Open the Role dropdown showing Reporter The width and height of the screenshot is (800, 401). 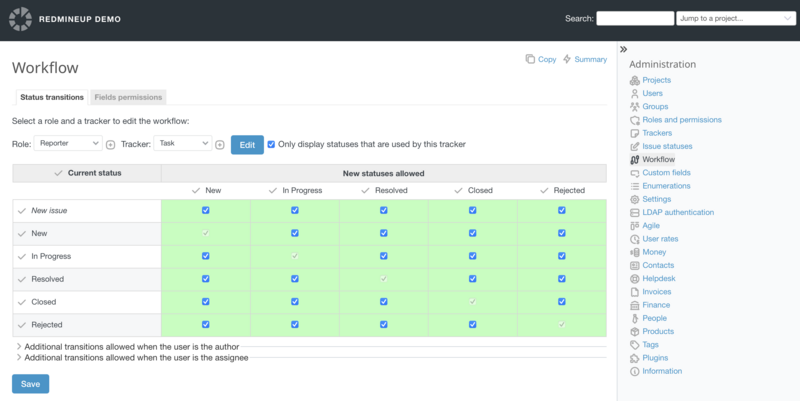(68, 144)
